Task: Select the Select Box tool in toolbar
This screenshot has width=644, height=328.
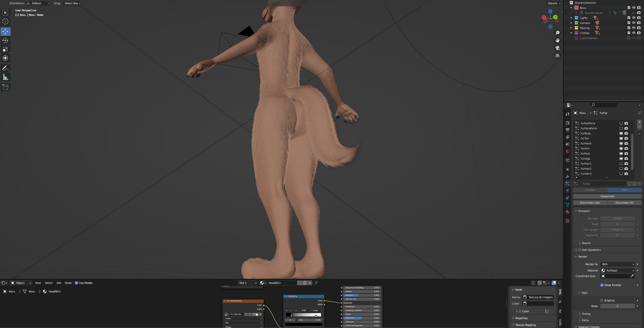Action: point(5,13)
